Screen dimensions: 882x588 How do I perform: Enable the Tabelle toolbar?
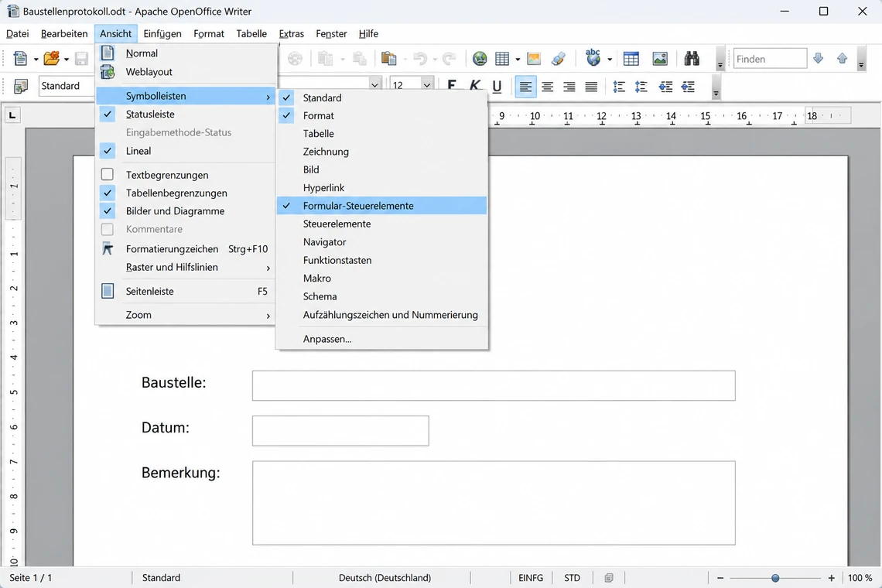pyautogui.click(x=381, y=133)
